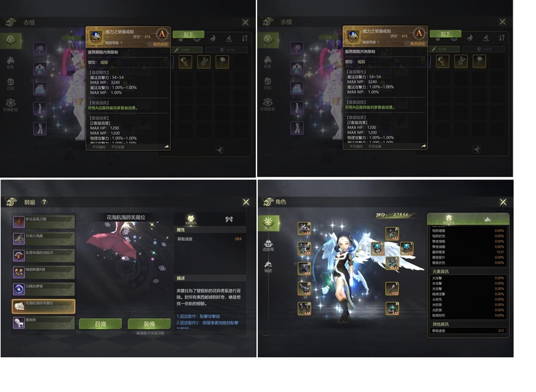Select the 獨角獸 unicorn mount entry
Image resolution: width=536 pixels, height=392 pixels.
pyautogui.click(x=44, y=323)
